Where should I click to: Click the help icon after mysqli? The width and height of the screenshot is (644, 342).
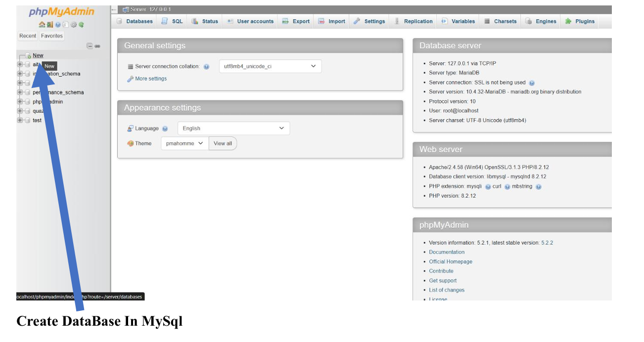[x=488, y=187]
